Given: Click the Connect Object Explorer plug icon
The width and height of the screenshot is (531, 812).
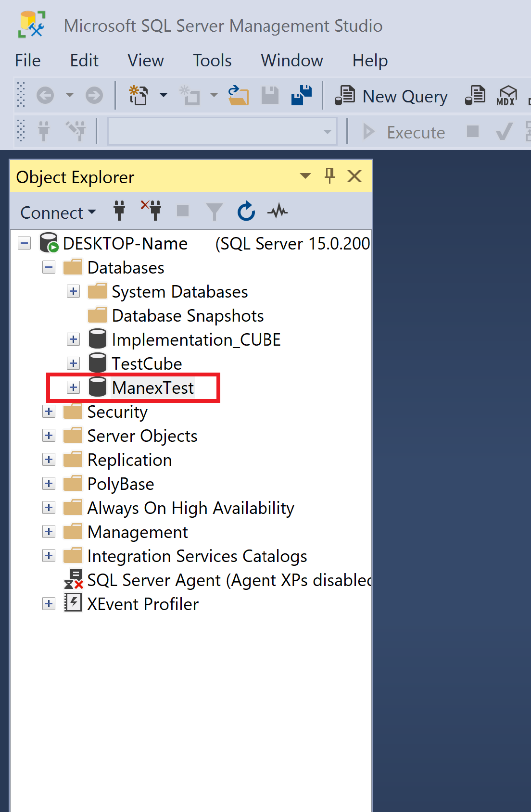Looking at the screenshot, I should [119, 211].
